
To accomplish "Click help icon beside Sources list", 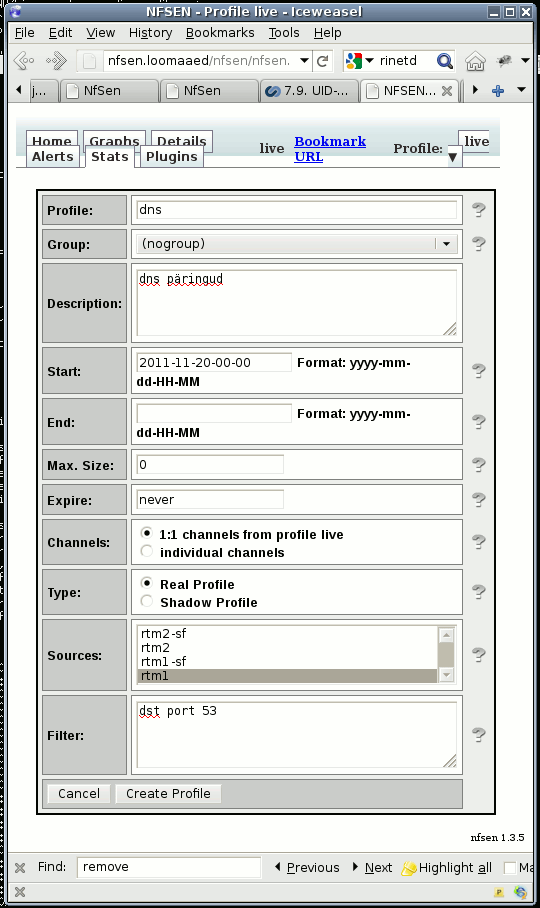I will tap(478, 655).
